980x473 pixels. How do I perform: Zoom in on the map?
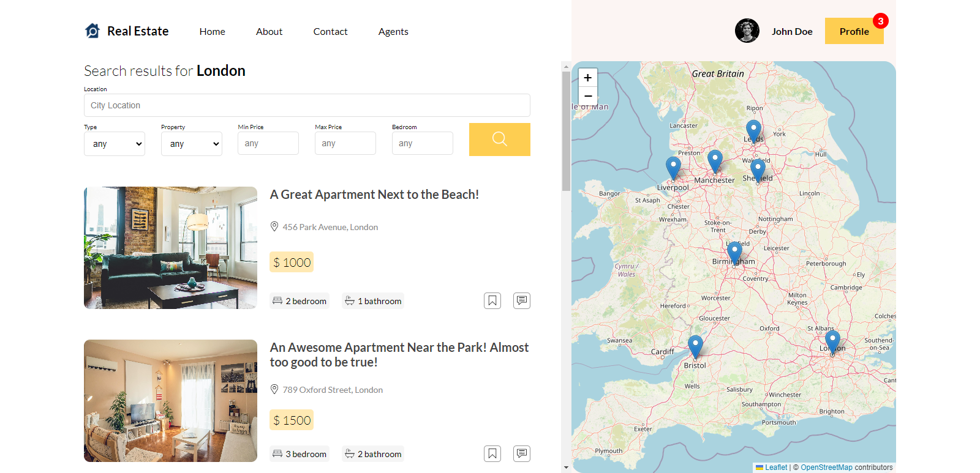(x=588, y=78)
